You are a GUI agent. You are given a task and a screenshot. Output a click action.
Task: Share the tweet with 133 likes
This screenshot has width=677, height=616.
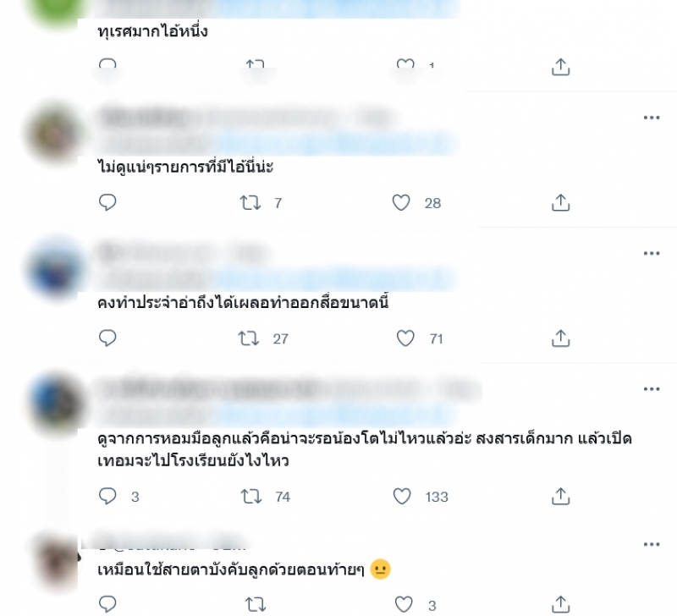point(560,496)
